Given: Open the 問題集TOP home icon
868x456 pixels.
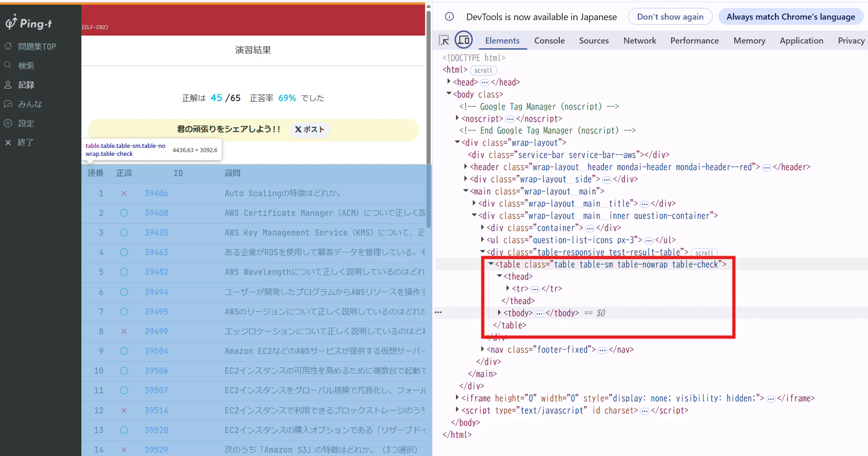Looking at the screenshot, I should pyautogui.click(x=8, y=46).
